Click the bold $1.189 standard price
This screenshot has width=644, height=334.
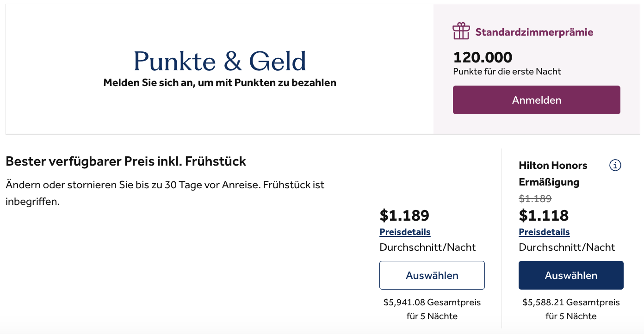coord(404,215)
